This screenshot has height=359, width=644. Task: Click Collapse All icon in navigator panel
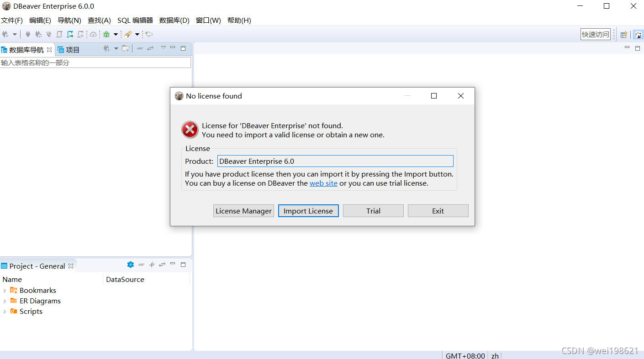tap(140, 48)
